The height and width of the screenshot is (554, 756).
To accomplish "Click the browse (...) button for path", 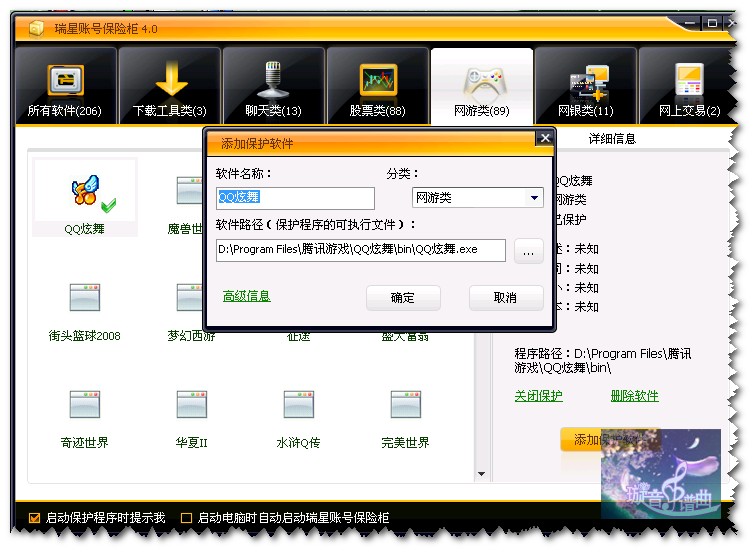I will tap(528, 251).
